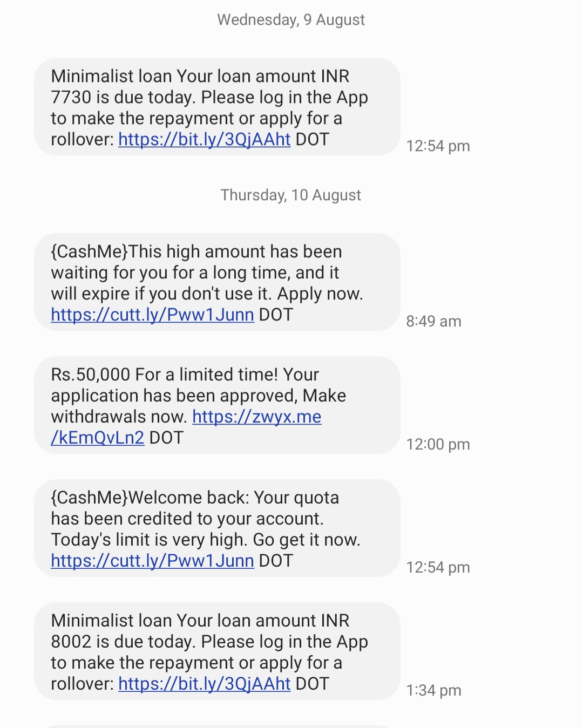Click the 12:00 pm timestamp

(x=438, y=445)
